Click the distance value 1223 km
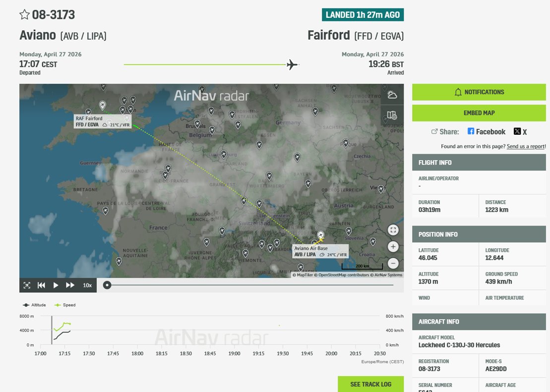 coord(496,210)
